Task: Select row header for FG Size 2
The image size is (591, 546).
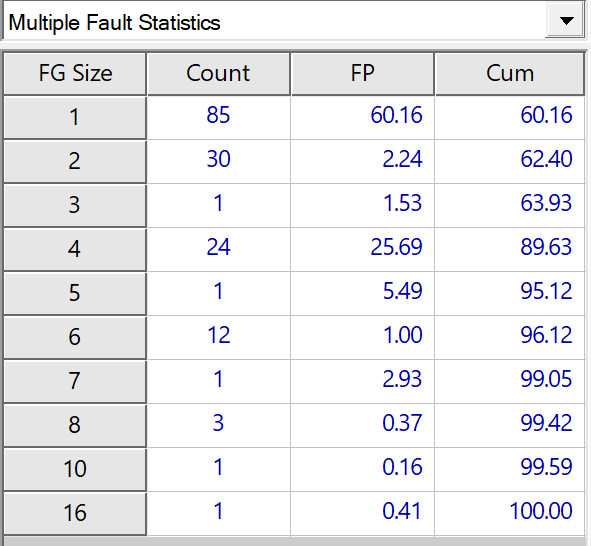Action: 75,162
